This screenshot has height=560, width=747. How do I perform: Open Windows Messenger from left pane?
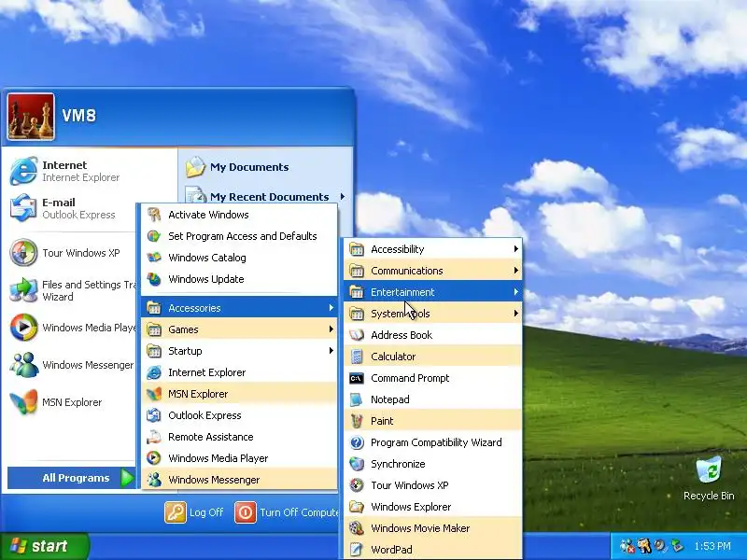coord(73,365)
